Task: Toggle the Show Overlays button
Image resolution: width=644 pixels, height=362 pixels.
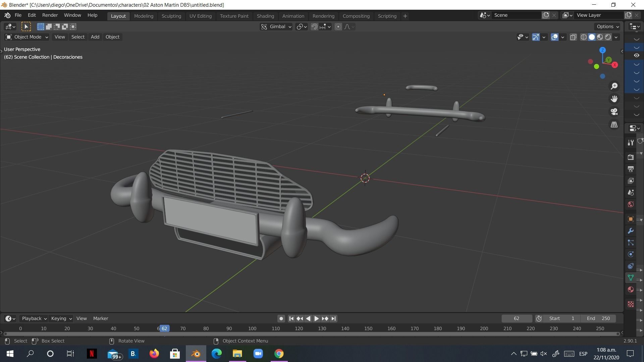Action: 554,37
